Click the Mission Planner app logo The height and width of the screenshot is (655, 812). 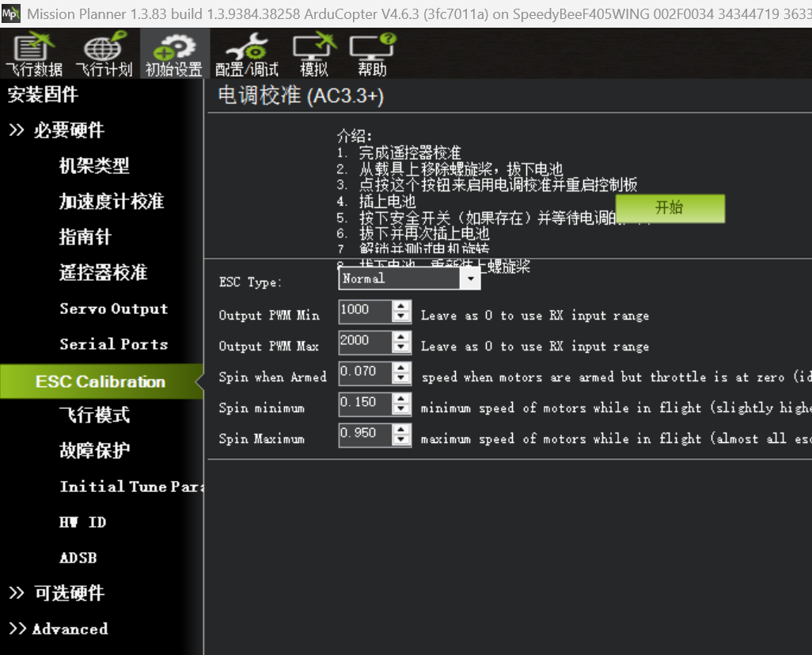11,13
